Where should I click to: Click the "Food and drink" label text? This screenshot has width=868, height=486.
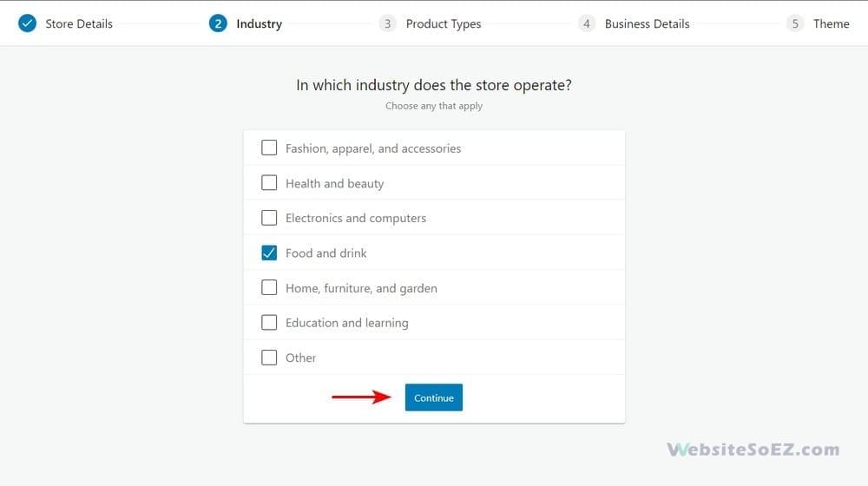pos(326,253)
